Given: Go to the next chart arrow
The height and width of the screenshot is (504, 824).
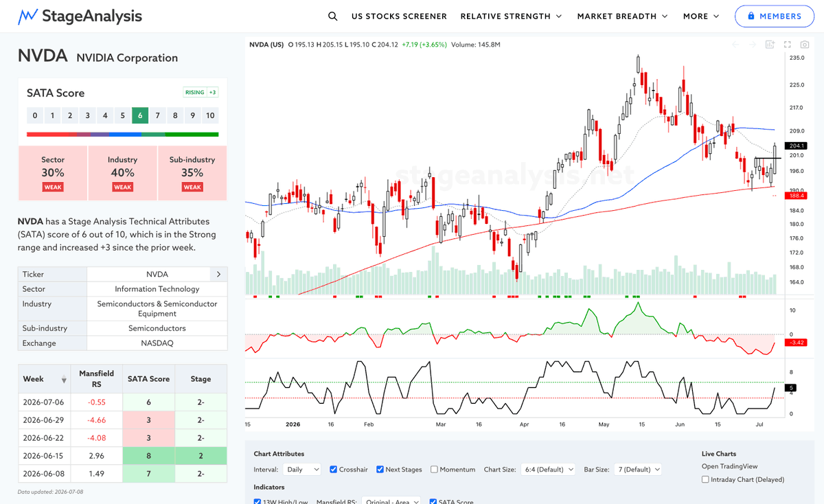Looking at the screenshot, I should point(753,45).
